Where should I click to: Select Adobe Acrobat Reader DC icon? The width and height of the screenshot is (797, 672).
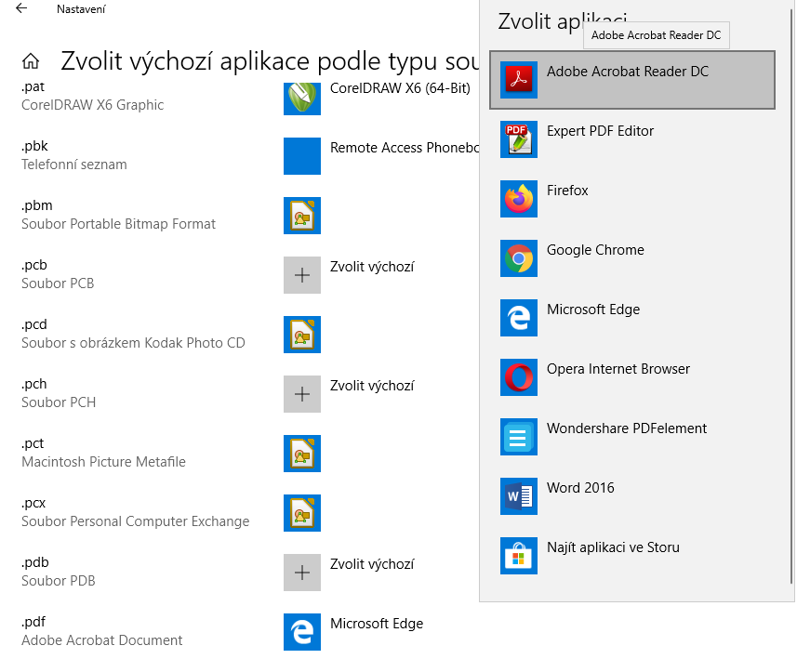518,80
